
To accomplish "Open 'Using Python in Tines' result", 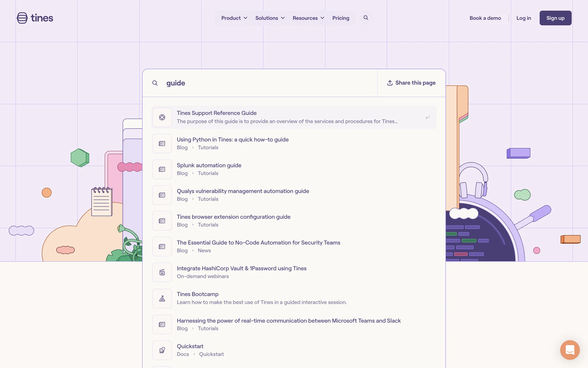I will (x=232, y=140).
